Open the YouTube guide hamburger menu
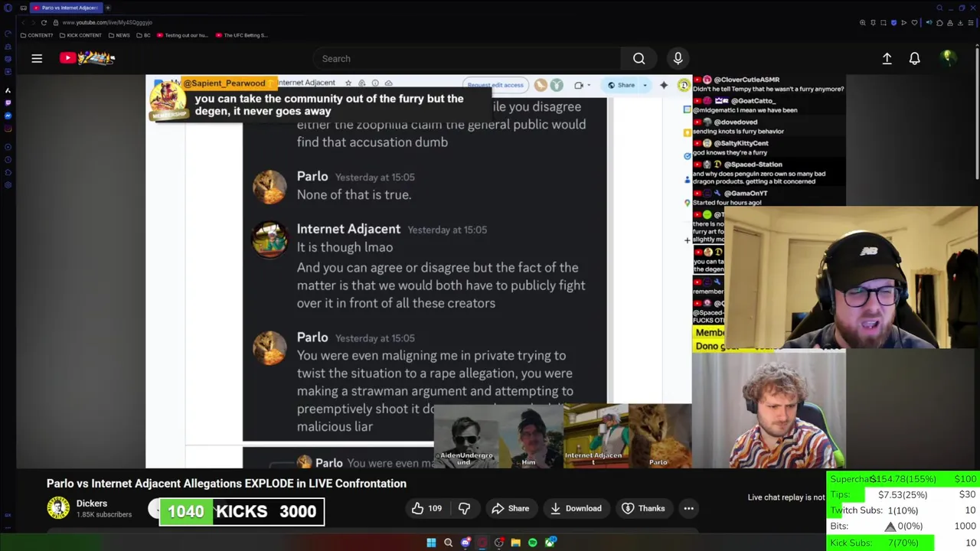Image resolution: width=980 pixels, height=551 pixels. (x=37, y=58)
